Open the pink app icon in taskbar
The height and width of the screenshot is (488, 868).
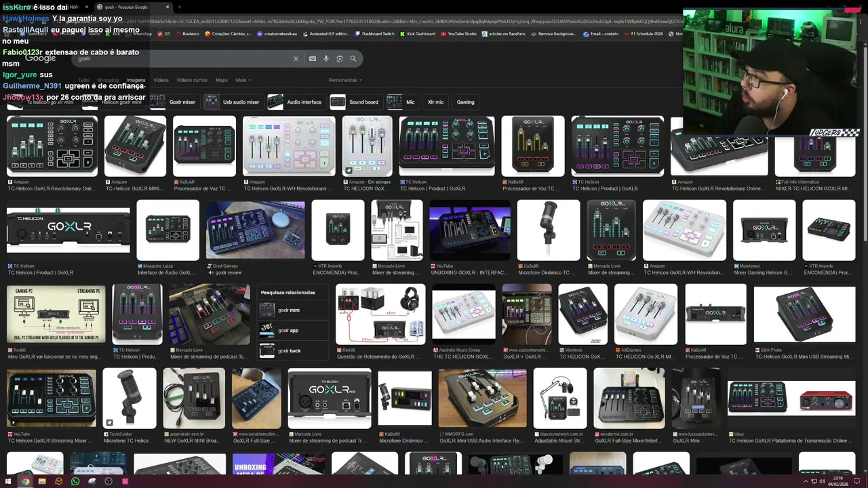pos(125,481)
